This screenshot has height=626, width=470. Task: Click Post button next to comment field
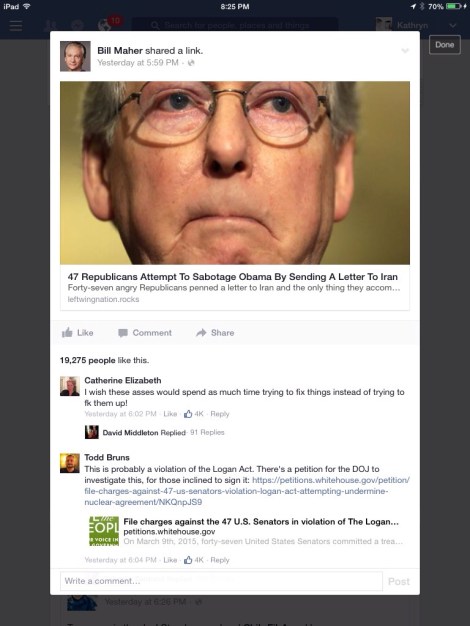399,581
